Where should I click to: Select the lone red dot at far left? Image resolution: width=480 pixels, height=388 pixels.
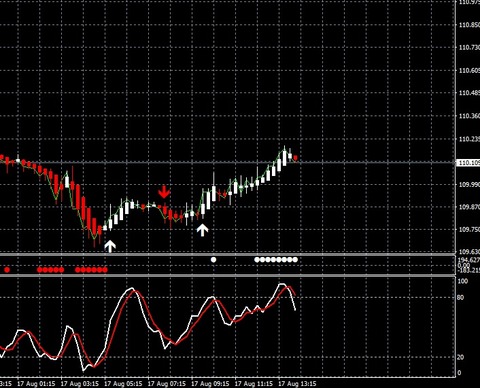[7, 270]
